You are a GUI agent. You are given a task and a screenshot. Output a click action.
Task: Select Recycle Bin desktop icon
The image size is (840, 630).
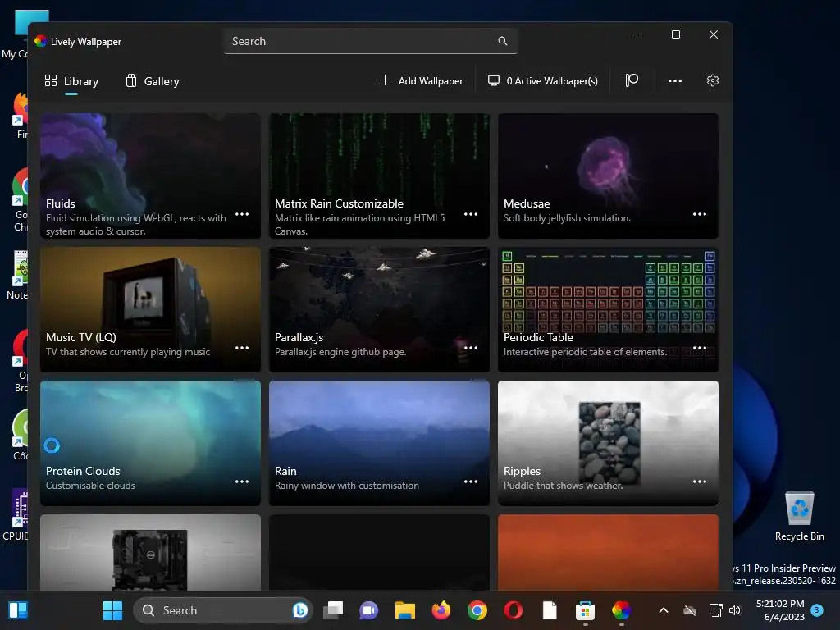click(799, 517)
